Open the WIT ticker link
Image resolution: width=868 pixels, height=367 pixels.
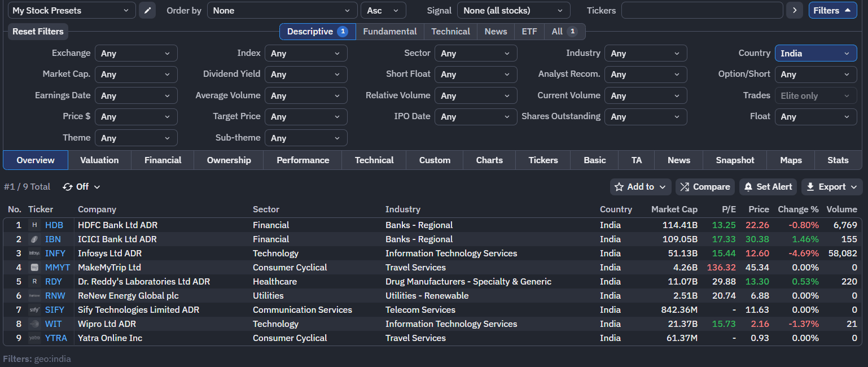pos(54,324)
